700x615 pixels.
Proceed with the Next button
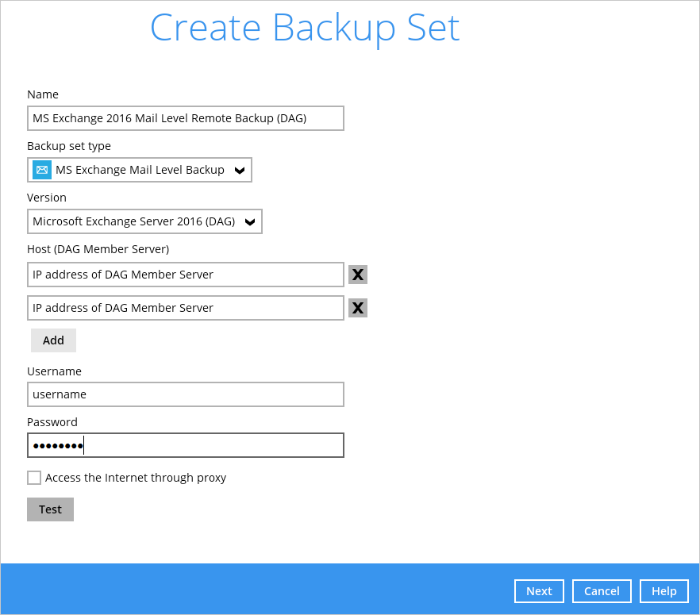540,591
